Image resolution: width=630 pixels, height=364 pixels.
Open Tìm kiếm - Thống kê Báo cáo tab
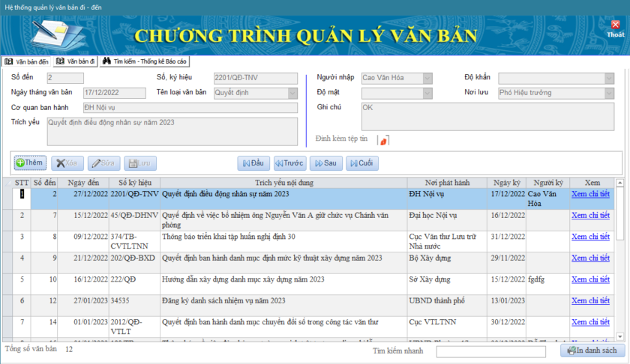point(145,61)
